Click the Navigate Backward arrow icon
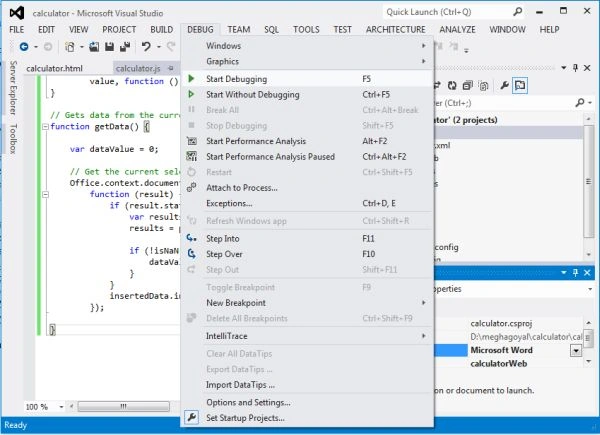Screen dimensions: 600x435 (x=24, y=47)
